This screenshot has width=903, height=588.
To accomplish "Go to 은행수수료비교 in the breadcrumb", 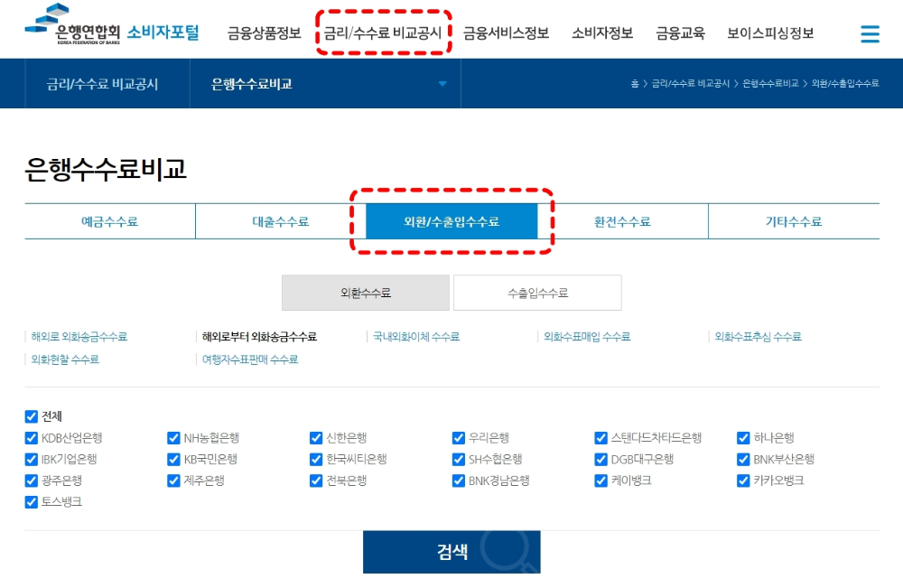I will point(770,83).
